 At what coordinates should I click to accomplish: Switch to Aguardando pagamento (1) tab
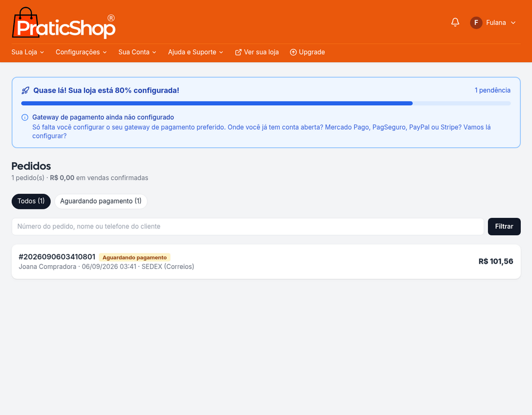click(101, 201)
